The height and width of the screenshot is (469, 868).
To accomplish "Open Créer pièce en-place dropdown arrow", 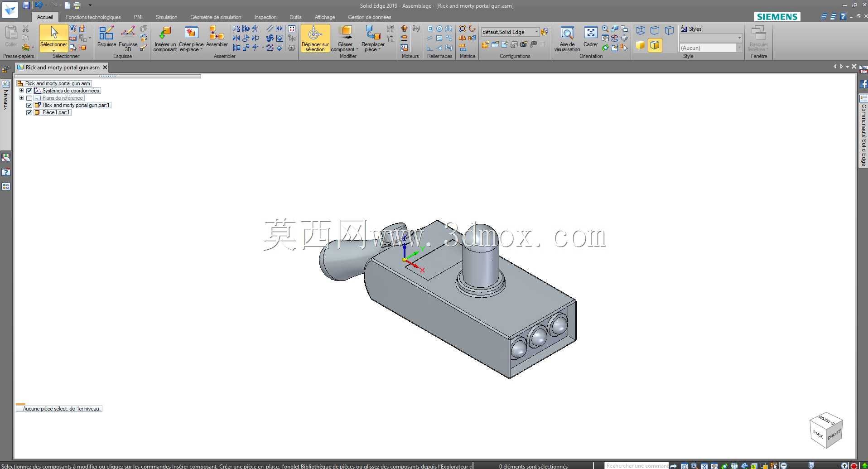I will pyautogui.click(x=202, y=49).
